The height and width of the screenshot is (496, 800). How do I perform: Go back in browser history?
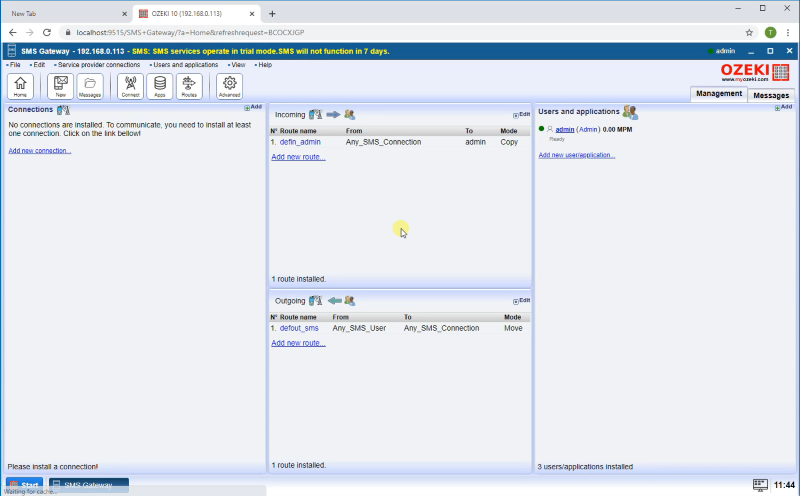point(13,33)
